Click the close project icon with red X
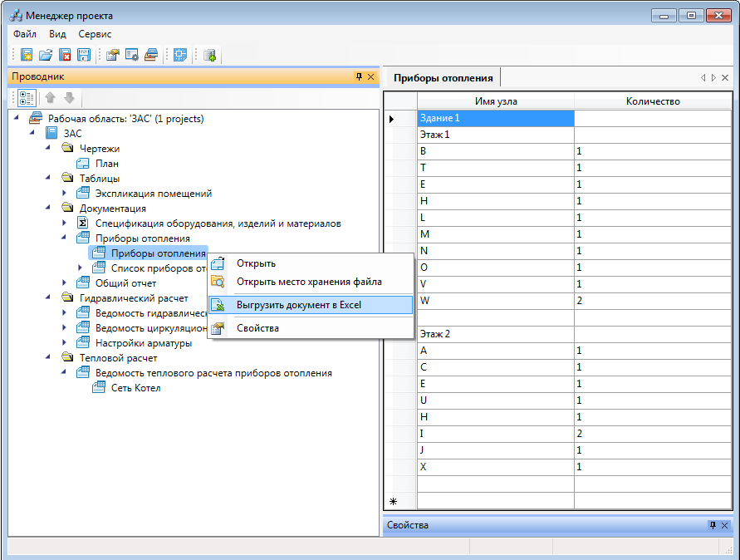Image resolution: width=740 pixels, height=560 pixels. 65,55
